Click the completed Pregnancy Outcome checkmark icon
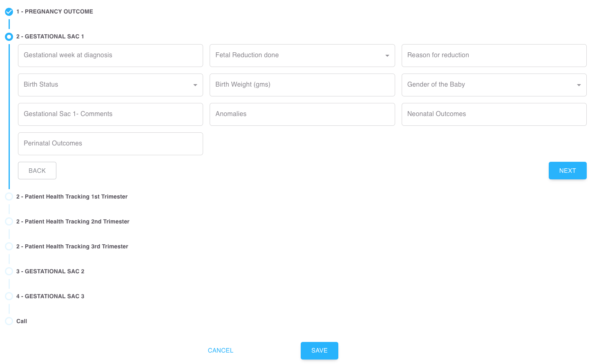599x364 pixels. 9,12
